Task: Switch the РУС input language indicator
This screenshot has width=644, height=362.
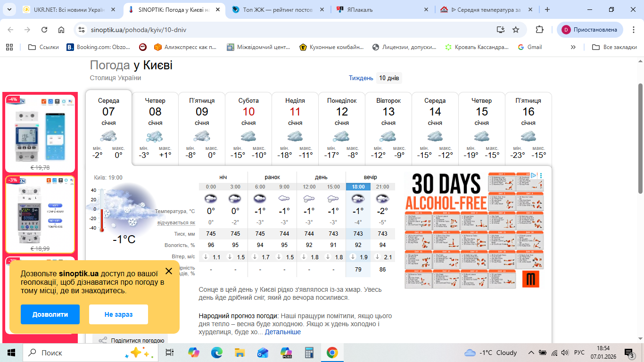Action: pos(579,353)
